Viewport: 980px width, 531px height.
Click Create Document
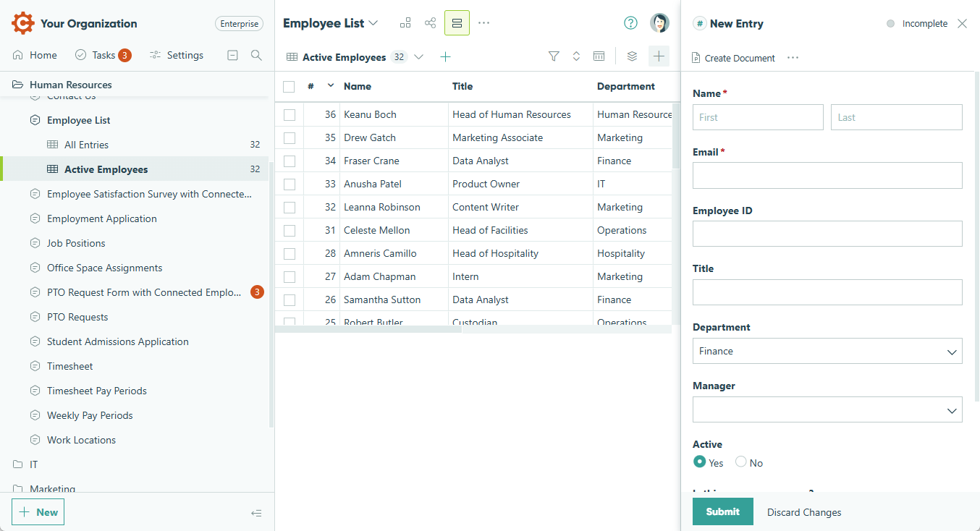(x=733, y=58)
